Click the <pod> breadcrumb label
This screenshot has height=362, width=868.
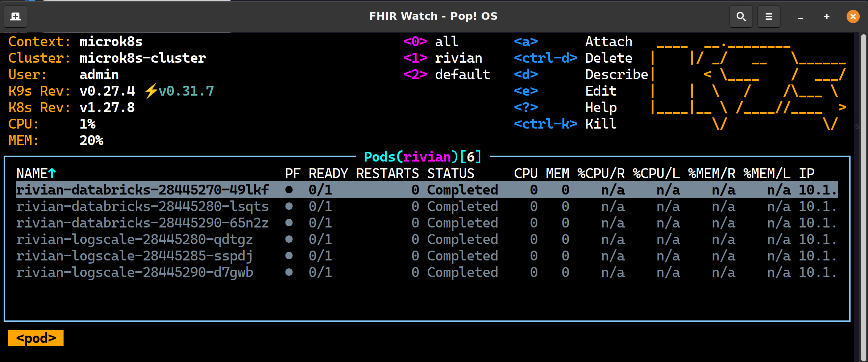(36, 338)
